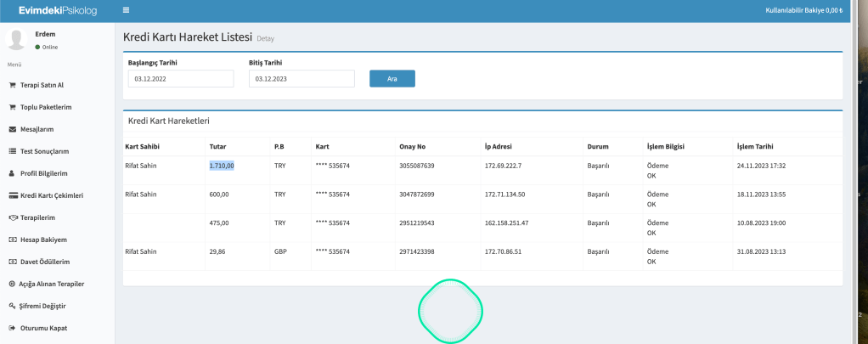Open Davet Ödüllerim page
Screen dimensions: 868x344
click(x=45, y=262)
